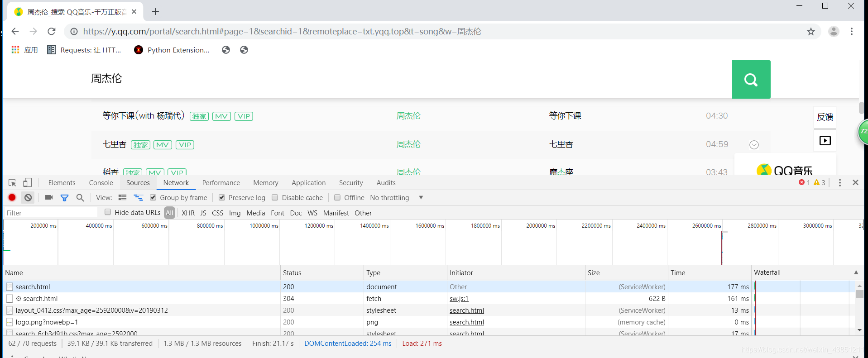Filter requests by XHR
868x358 pixels.
[x=188, y=213]
